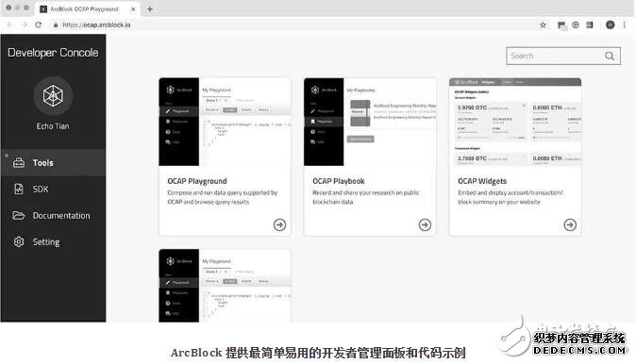This screenshot has height=364, width=636.
Task: Click the ArcBlock hexagon avatar logo
Action: click(x=53, y=95)
